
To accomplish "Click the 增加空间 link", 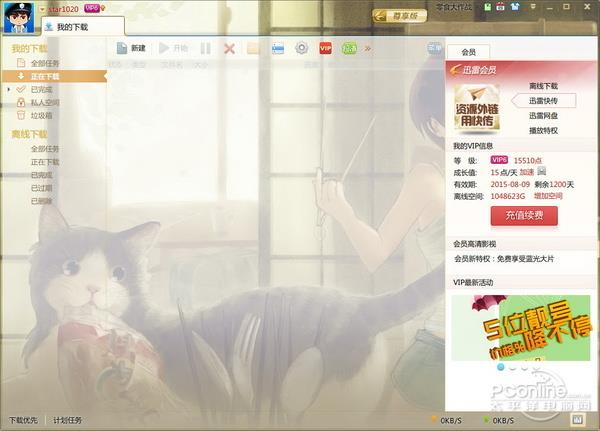I will 548,196.
